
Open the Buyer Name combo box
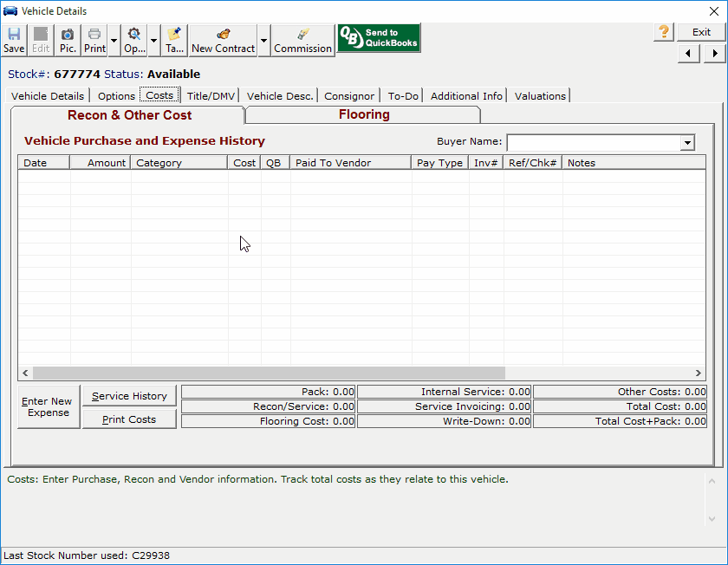687,143
